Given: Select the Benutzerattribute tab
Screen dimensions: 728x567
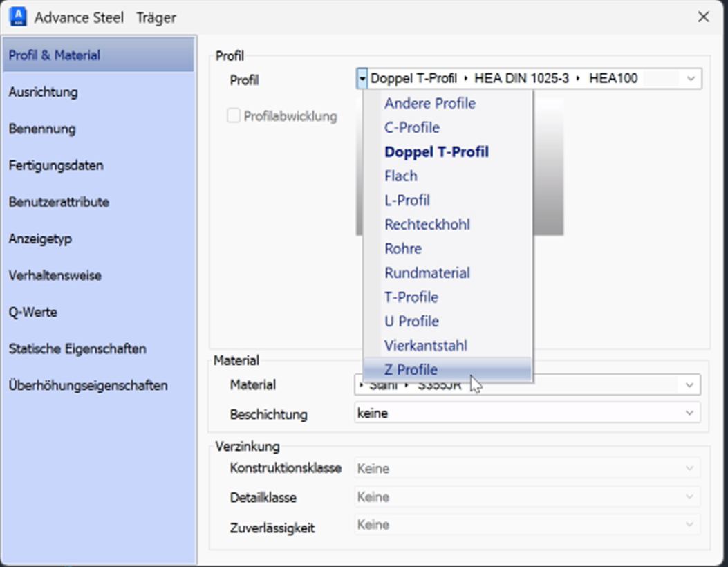Looking at the screenshot, I should (98, 202).
